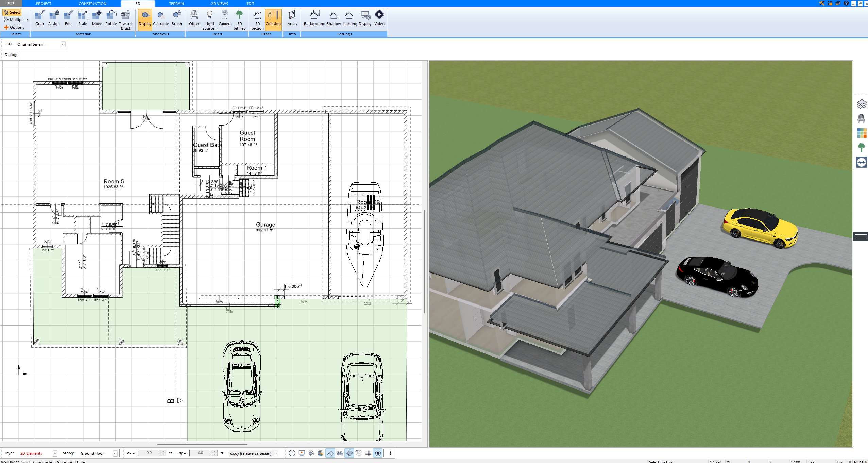Open the furniture chair catalog in right sidebar

(862, 118)
